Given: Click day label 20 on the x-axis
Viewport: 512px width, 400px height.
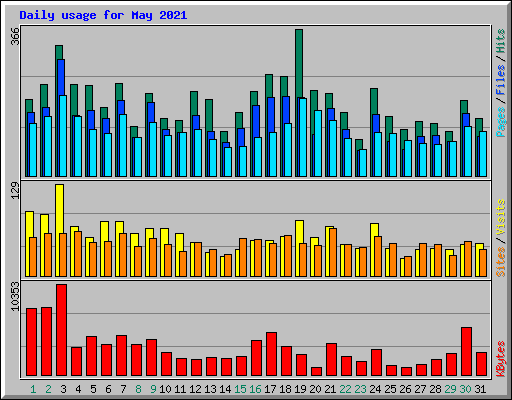Looking at the screenshot, I should (315, 389).
